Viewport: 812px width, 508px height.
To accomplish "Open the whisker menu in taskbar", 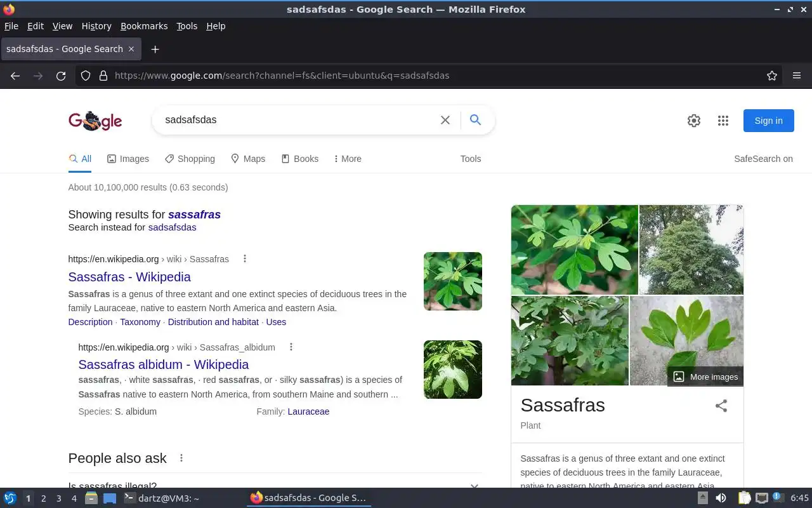I will 10,498.
